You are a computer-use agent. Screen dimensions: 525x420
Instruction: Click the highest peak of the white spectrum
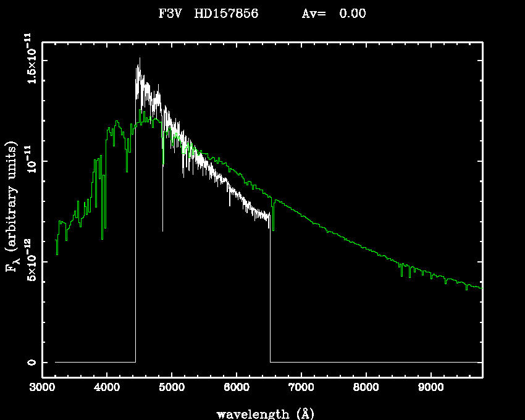click(140, 59)
